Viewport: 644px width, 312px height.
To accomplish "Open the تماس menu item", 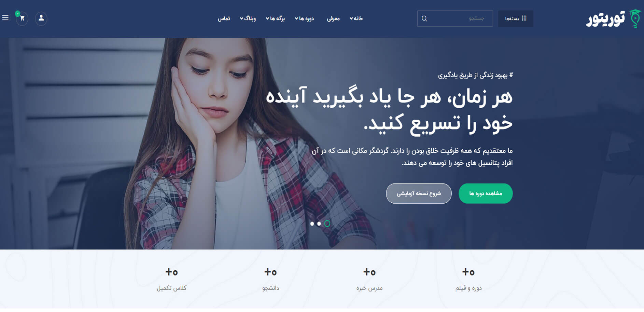I will [x=224, y=18].
